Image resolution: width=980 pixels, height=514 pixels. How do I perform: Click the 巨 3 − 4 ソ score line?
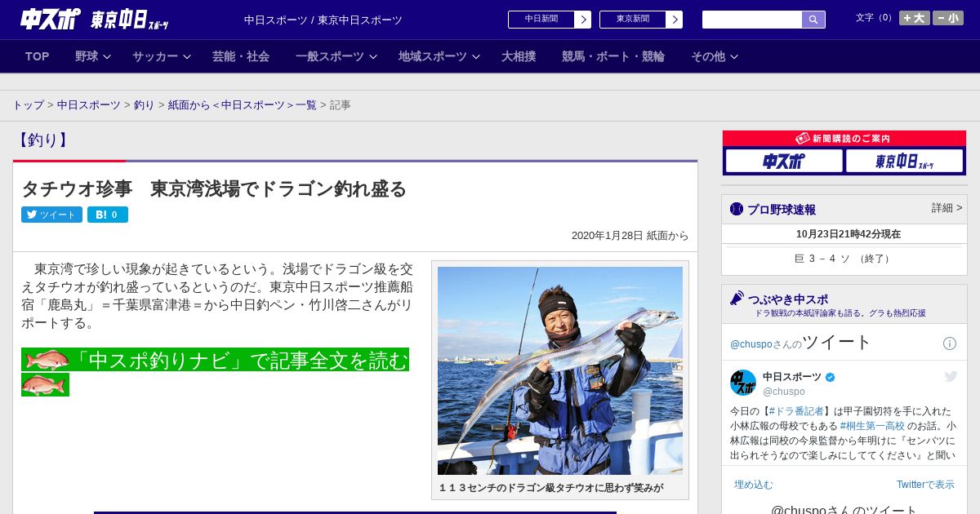844,259
